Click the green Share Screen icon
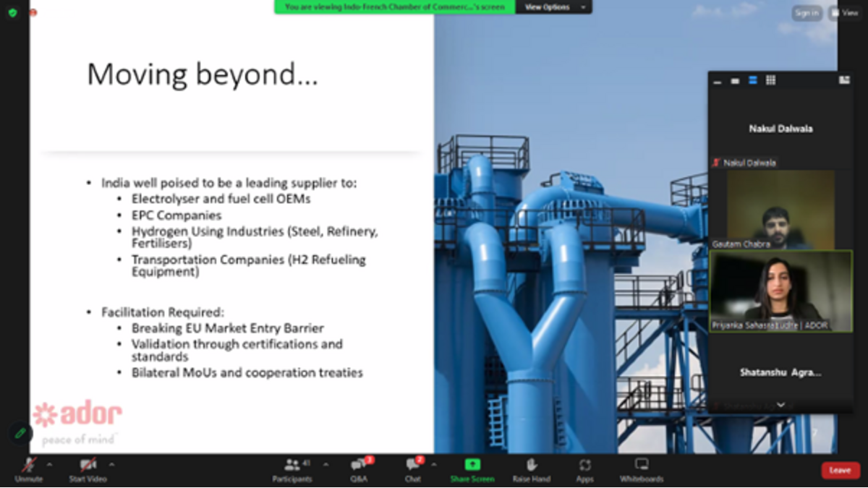The width and height of the screenshot is (868, 488). (x=472, y=465)
